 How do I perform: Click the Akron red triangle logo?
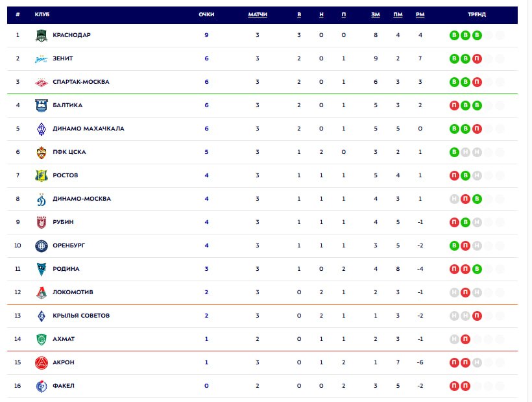[x=42, y=362]
